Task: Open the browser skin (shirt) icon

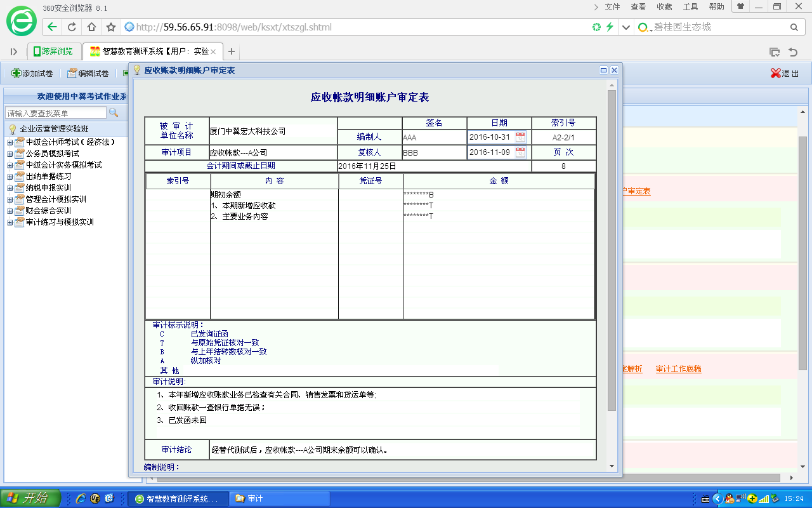Action: pyautogui.click(x=740, y=6)
